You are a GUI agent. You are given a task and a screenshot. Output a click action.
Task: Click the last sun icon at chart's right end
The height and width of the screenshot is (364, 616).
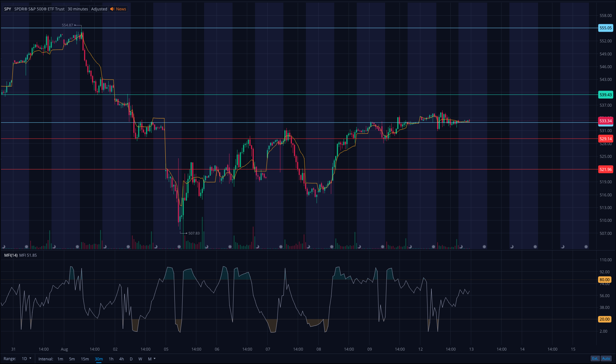click(586, 247)
